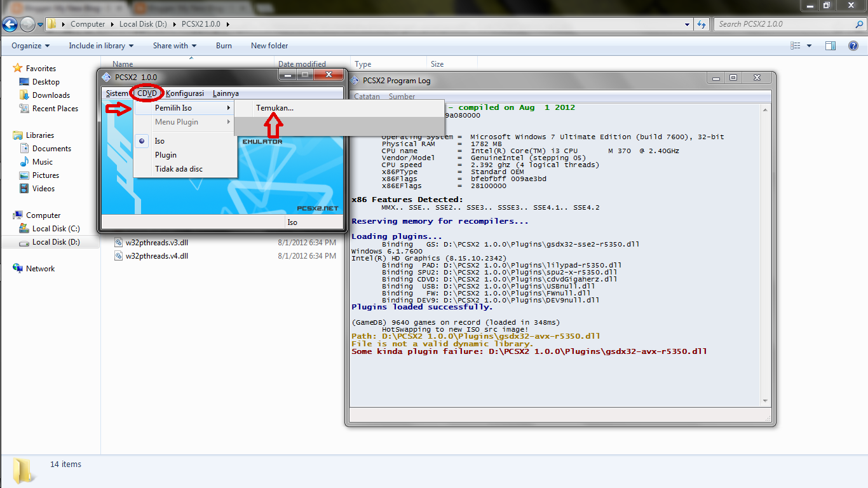Expand the arrow after Local Disk (D:) breadcrumb
Viewport: 868px width, 488px height.
[x=176, y=24]
